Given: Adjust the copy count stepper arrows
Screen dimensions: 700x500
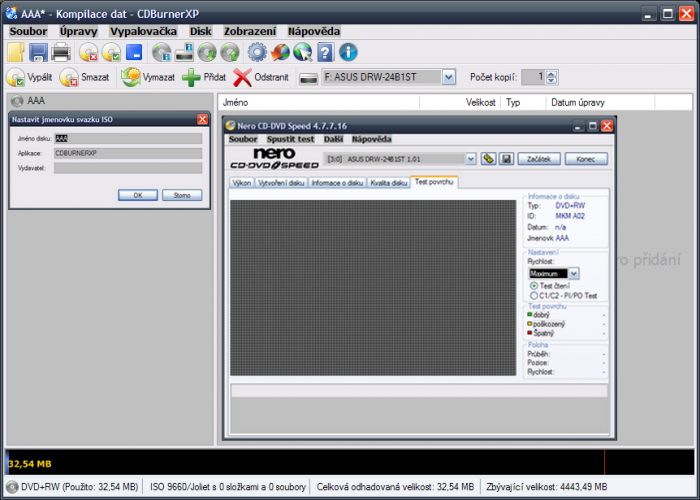Looking at the screenshot, I should [552, 77].
